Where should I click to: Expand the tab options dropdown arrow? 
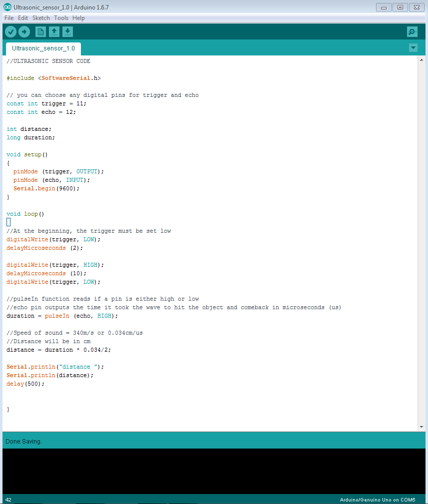(413, 48)
